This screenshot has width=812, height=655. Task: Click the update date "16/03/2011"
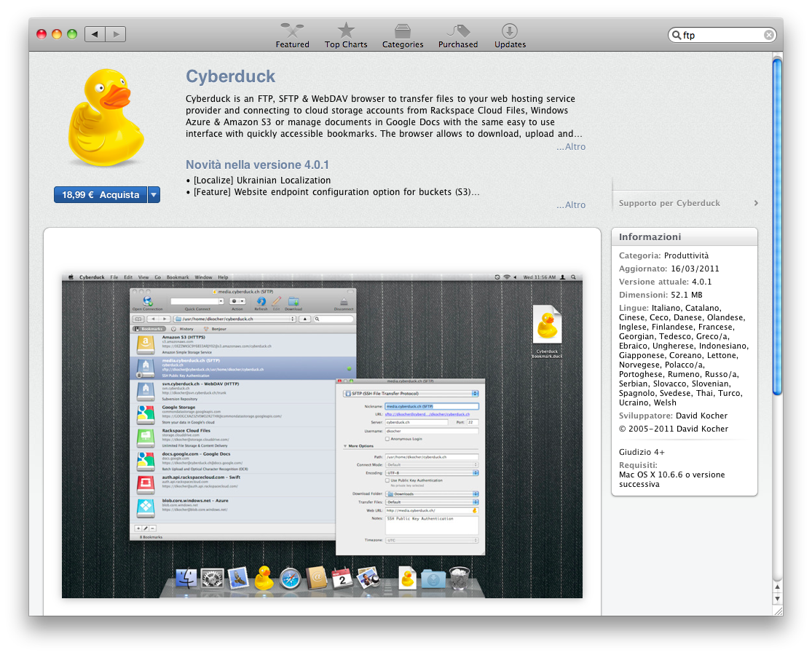click(x=695, y=269)
